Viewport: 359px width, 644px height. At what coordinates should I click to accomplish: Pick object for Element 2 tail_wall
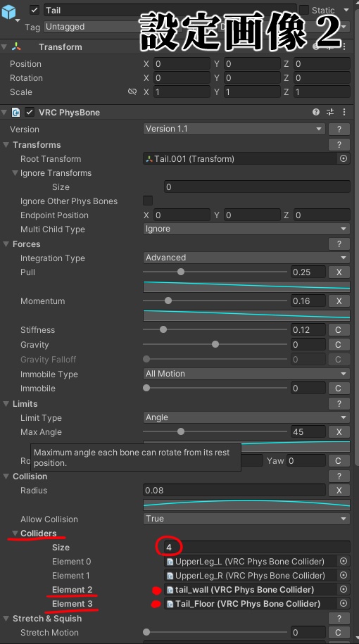[344, 589]
